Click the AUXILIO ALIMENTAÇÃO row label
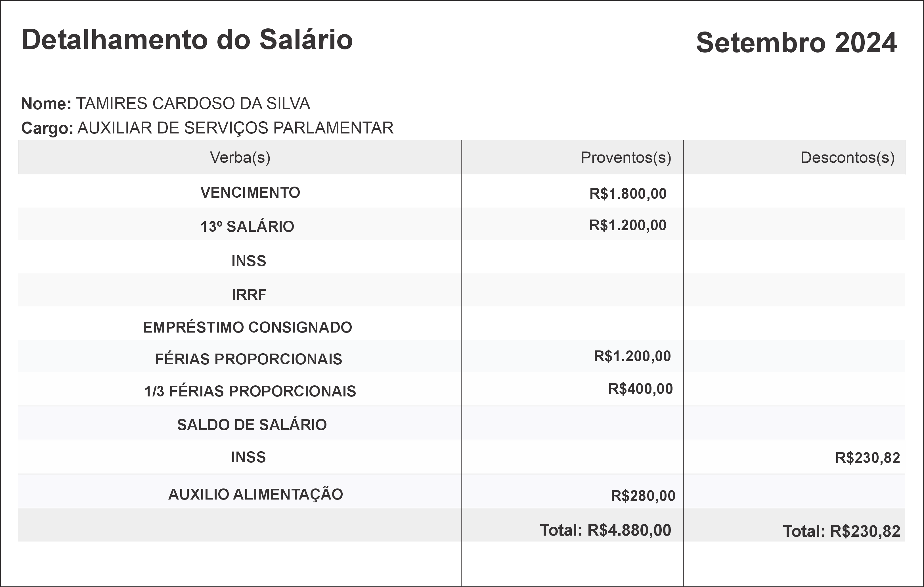Viewport: 924px width, 587px height. coord(255,494)
